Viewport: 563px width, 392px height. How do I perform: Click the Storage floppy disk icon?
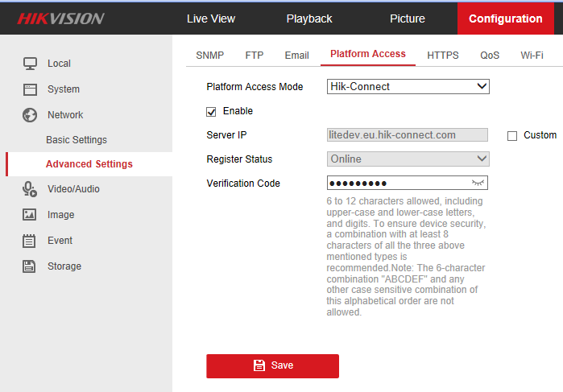click(x=30, y=266)
